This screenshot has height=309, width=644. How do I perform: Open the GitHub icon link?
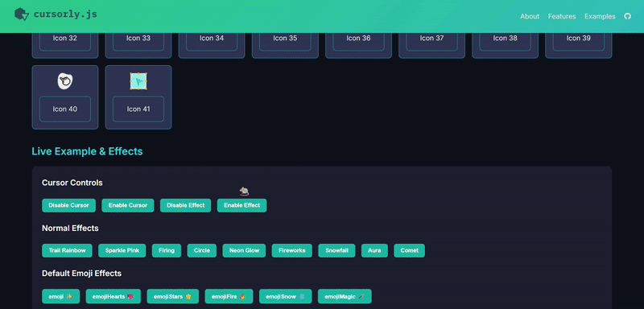point(627,16)
